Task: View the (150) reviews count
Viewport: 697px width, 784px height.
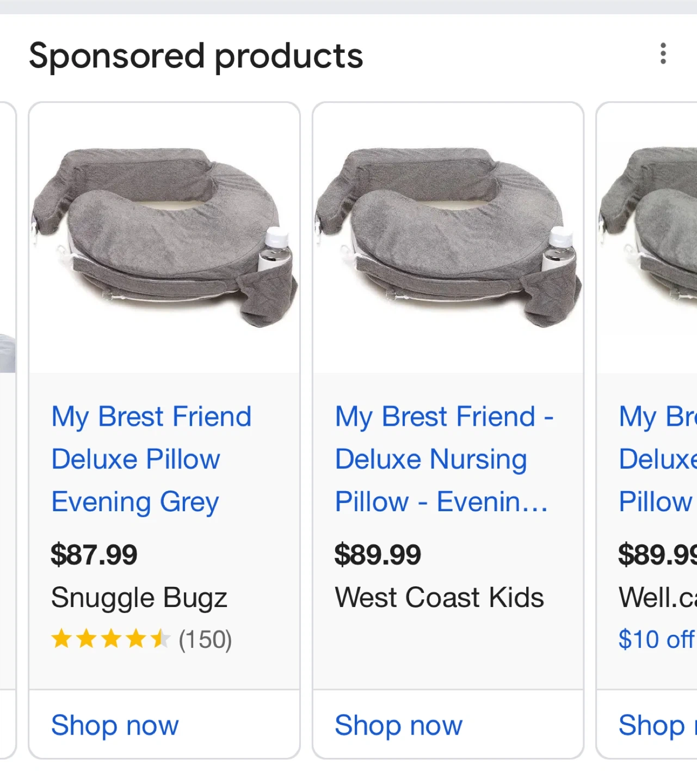Action: click(x=205, y=640)
